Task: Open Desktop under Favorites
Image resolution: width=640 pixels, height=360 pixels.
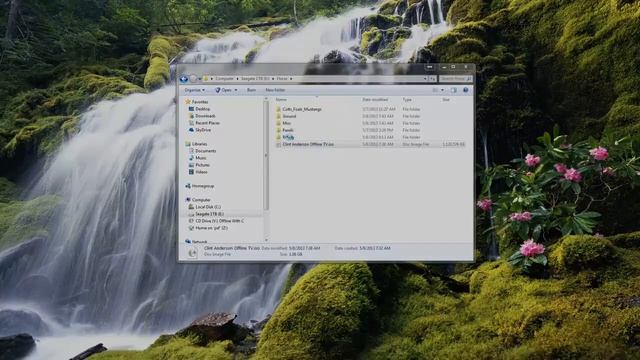Action: [x=200, y=109]
